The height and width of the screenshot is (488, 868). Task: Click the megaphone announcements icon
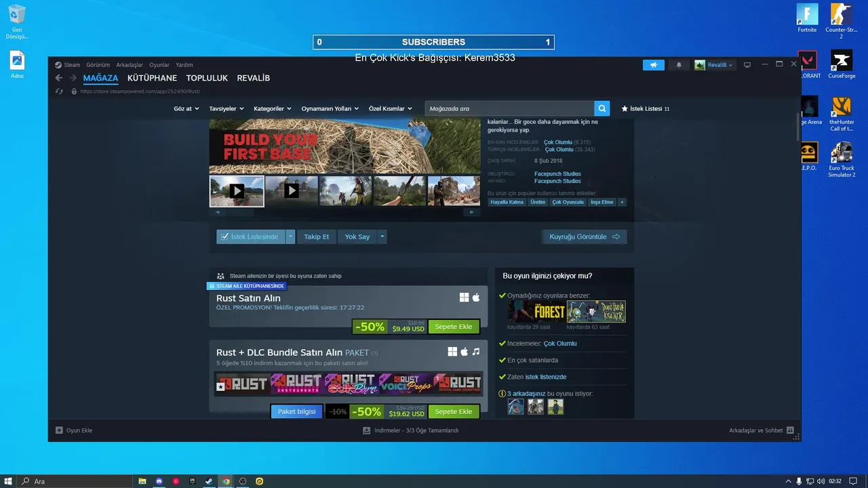click(654, 65)
